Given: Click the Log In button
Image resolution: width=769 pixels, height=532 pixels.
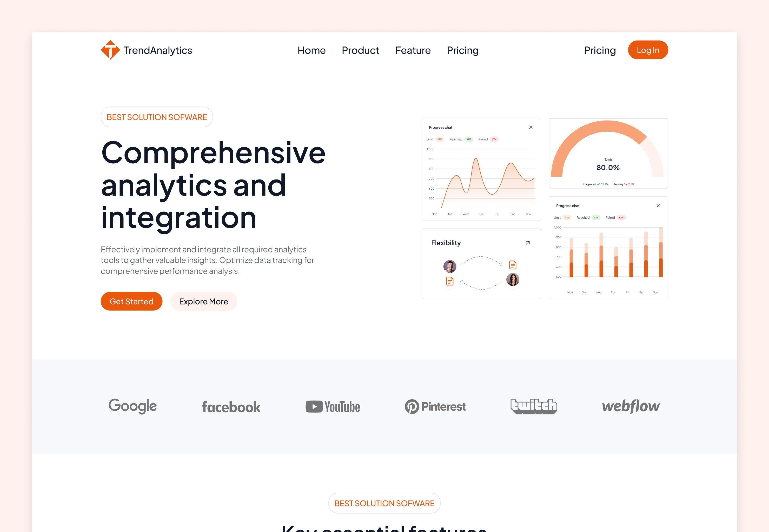Looking at the screenshot, I should tap(647, 50).
